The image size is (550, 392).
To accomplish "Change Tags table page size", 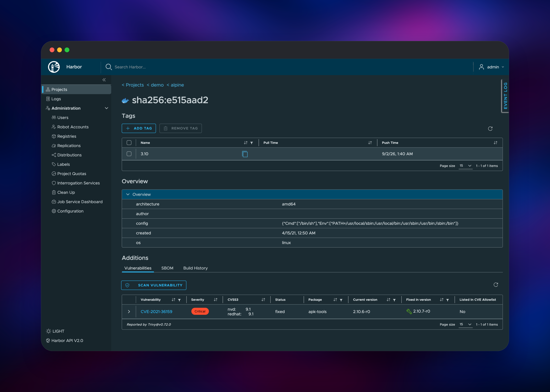I will coord(465,166).
